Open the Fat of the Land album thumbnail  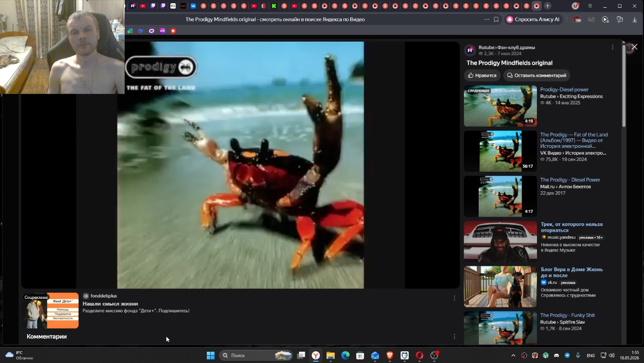tap(500, 151)
